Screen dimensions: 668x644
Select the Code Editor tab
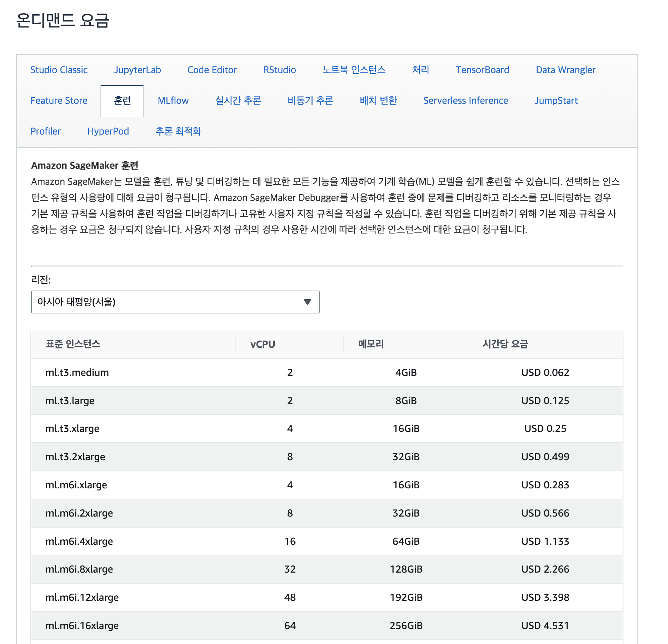[x=212, y=70]
